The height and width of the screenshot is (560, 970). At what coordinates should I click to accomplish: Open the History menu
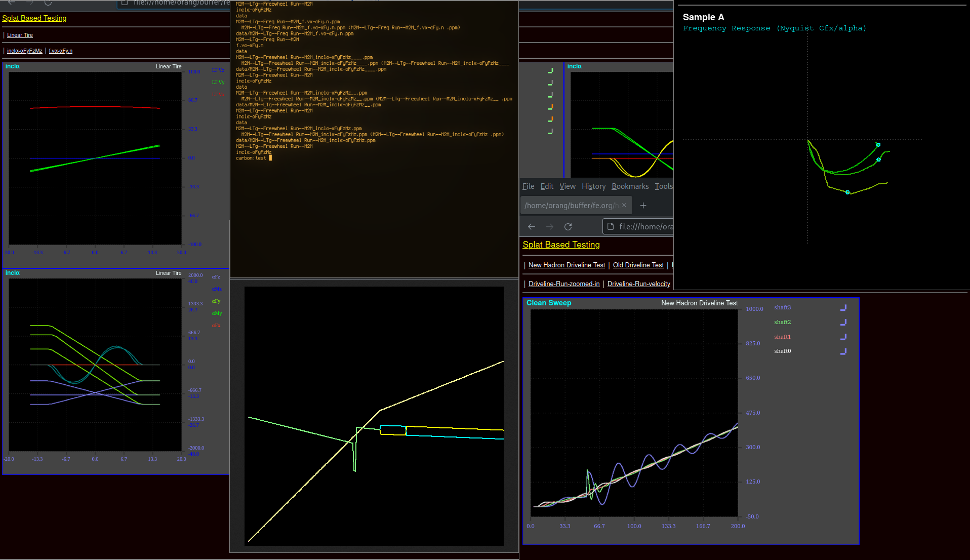point(594,186)
